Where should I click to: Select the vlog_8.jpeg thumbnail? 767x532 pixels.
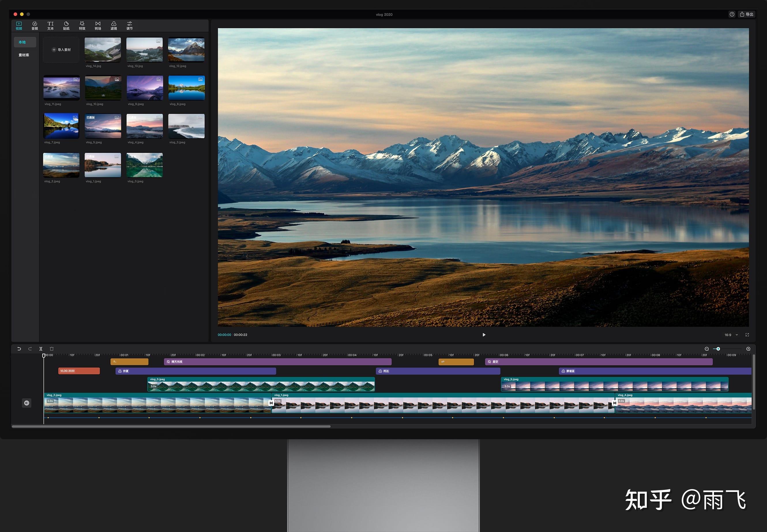pos(186,88)
